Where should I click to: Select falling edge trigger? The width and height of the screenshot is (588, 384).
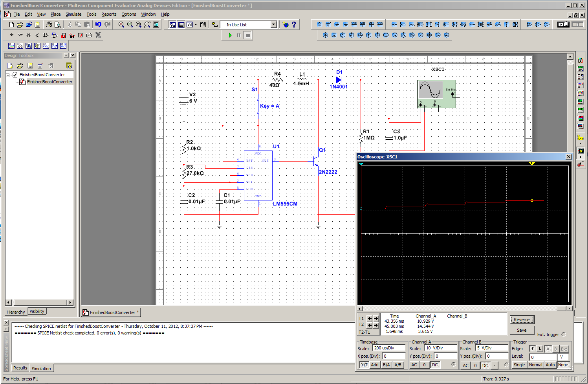click(540, 349)
